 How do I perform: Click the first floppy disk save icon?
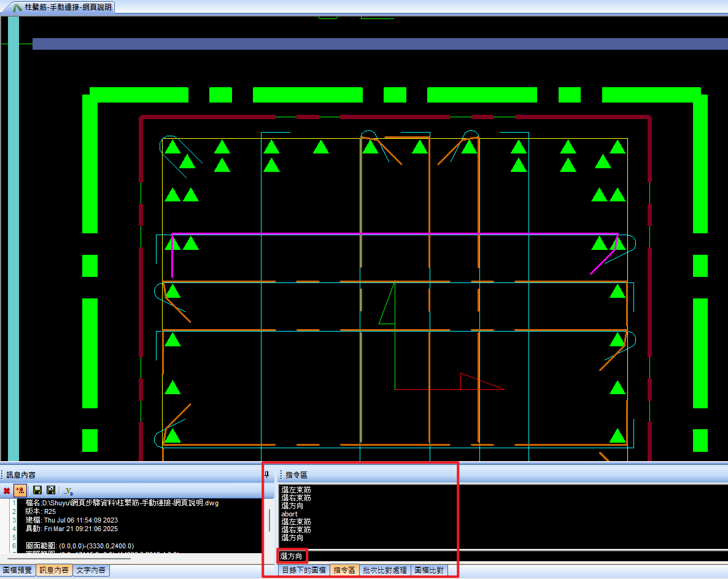[x=37, y=491]
